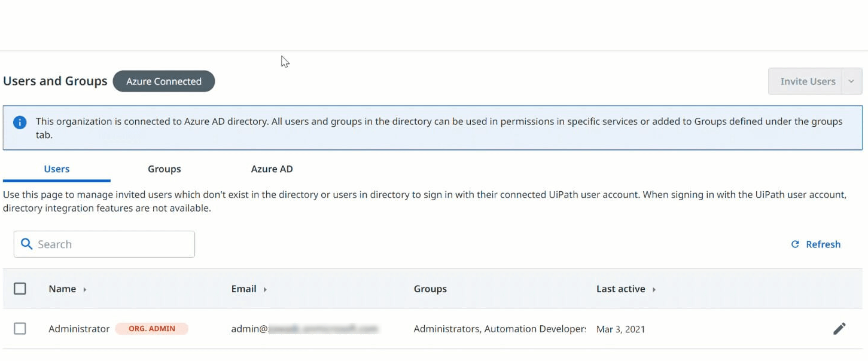The width and height of the screenshot is (868, 361).
Task: Tick the checkbox in the Administrator row
Action: tap(20, 329)
